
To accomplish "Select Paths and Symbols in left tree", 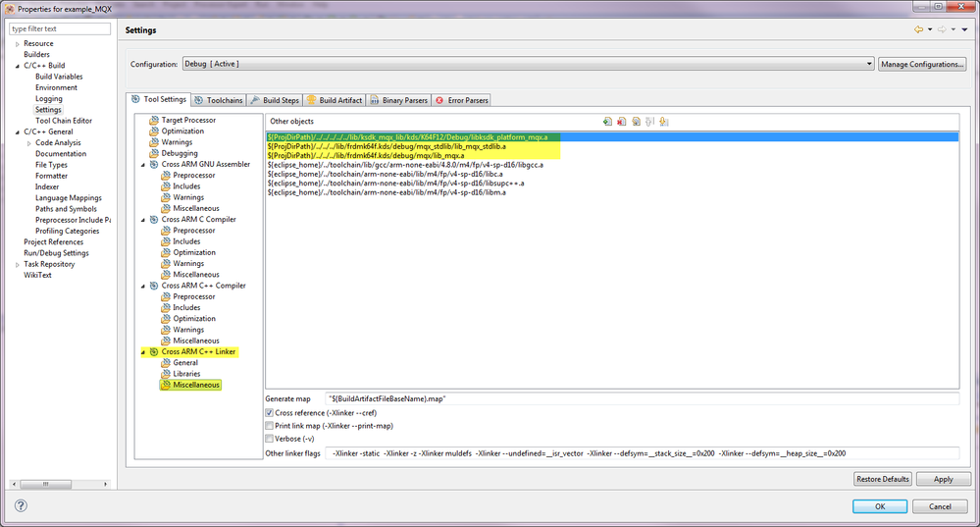I will 67,209.
